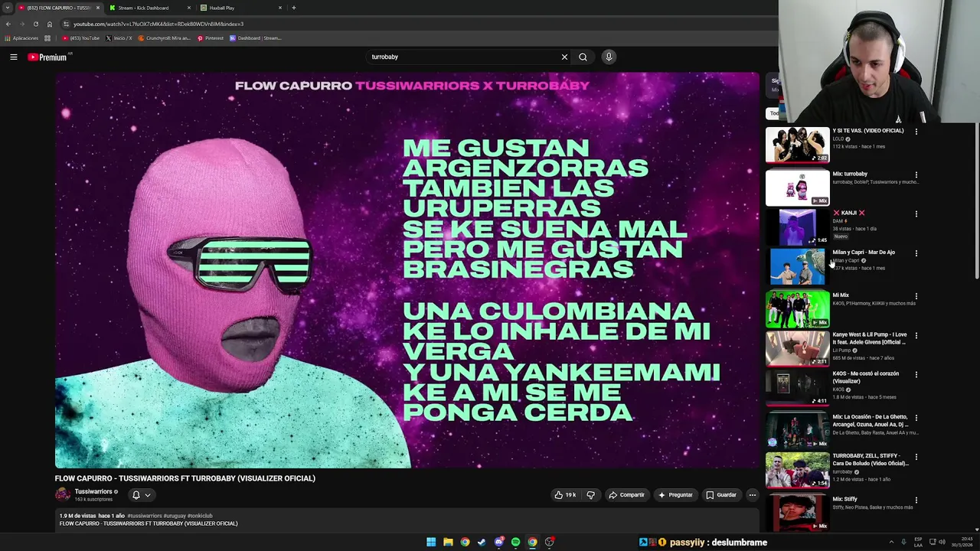Open Aplicaciones bookmark
This screenshot has height=551, width=980.
(21, 38)
